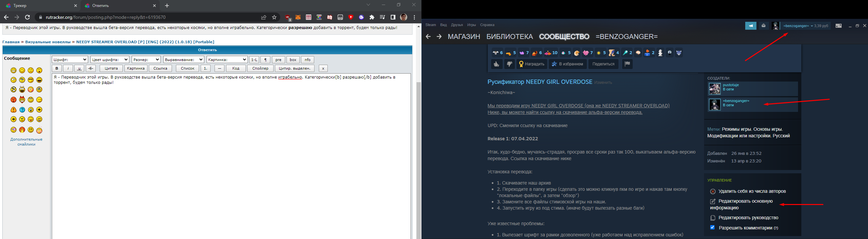The width and height of the screenshot is (868, 239).
Task: Click into the message text area
Action: [x=231, y=156]
